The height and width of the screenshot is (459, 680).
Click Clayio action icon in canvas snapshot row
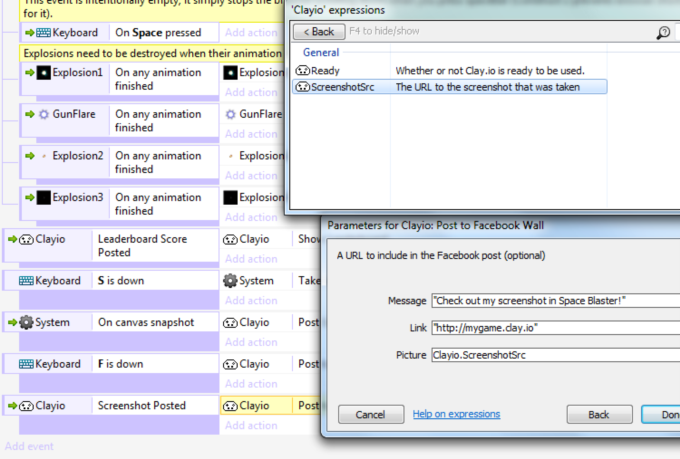pyautogui.click(x=230, y=322)
